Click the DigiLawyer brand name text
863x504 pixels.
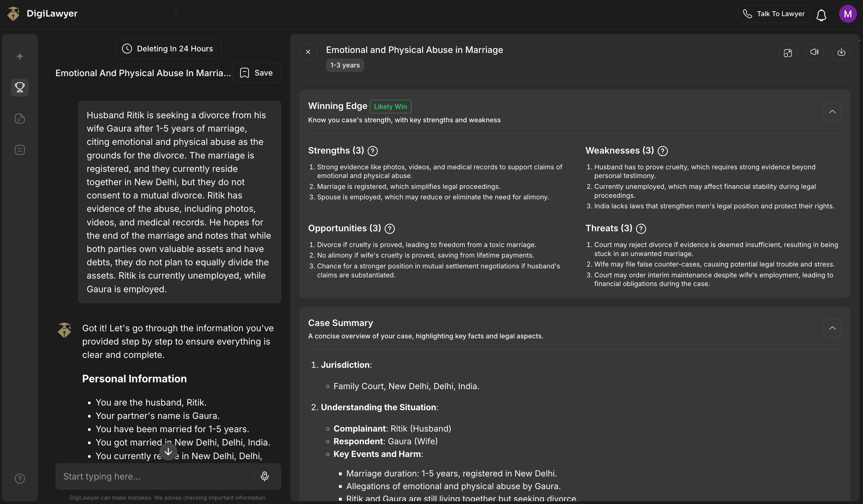(x=52, y=13)
